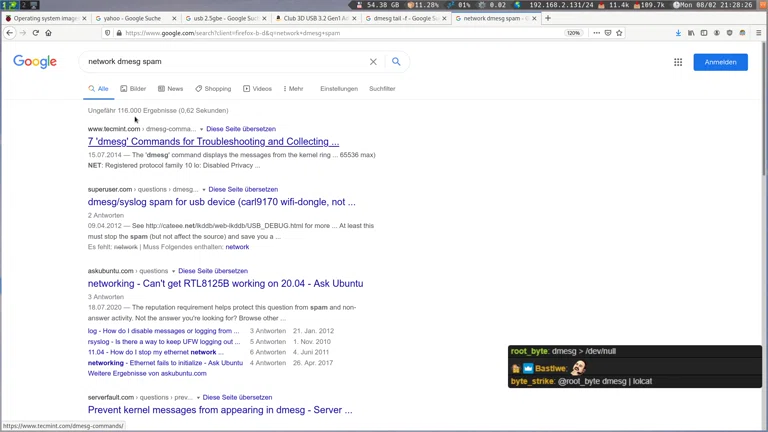Screen dimensions: 768x432
Task: Switch to the Bilder results tab
Action: point(133,89)
